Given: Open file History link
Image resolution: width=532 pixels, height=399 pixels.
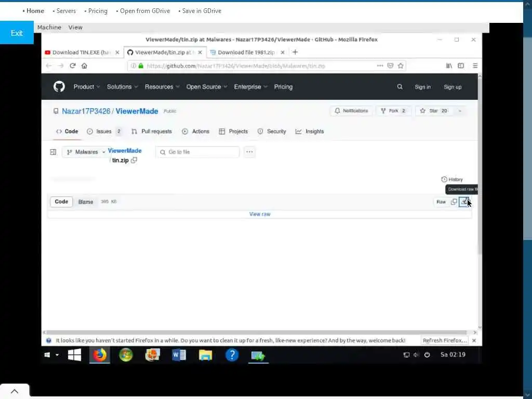Looking at the screenshot, I should (452, 179).
